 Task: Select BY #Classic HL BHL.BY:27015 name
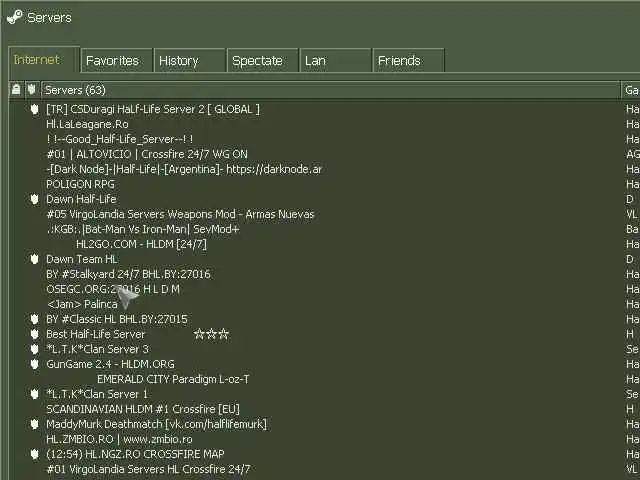tap(117, 319)
